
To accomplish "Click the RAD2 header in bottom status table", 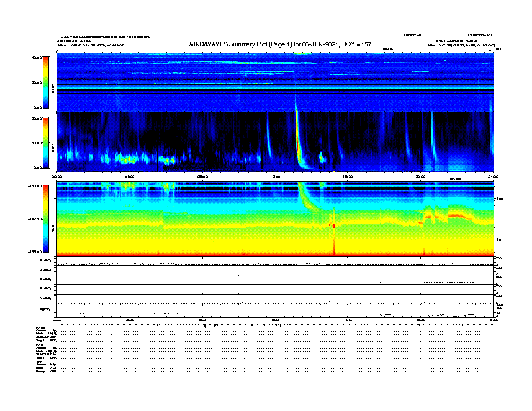I will 40,328.
